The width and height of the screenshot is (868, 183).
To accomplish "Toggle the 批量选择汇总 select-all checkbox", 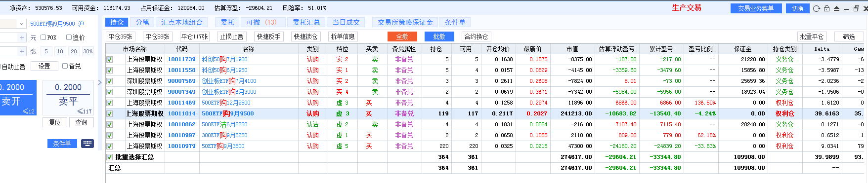I will pos(110,157).
